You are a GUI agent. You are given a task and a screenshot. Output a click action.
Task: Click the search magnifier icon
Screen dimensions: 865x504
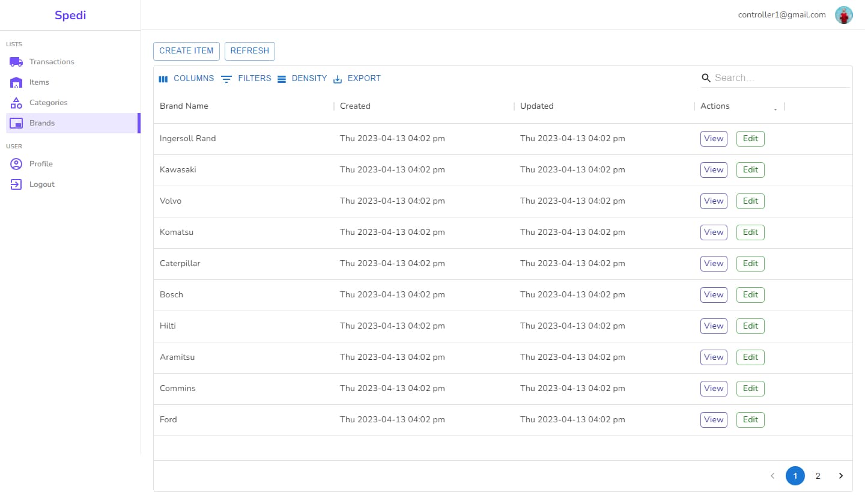[x=706, y=78]
